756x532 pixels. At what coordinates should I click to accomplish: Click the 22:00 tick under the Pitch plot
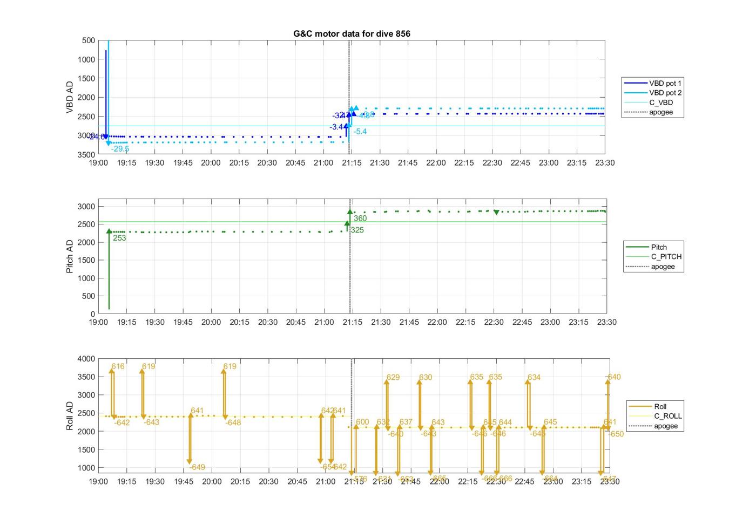(x=437, y=322)
